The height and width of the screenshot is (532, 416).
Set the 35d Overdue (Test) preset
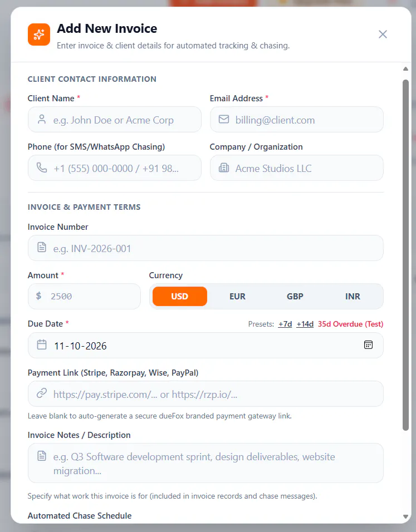(350, 324)
